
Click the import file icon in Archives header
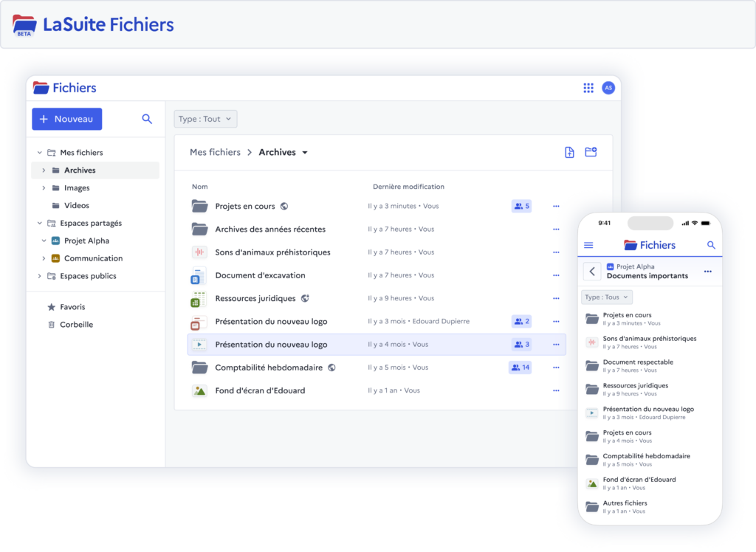[x=569, y=152]
